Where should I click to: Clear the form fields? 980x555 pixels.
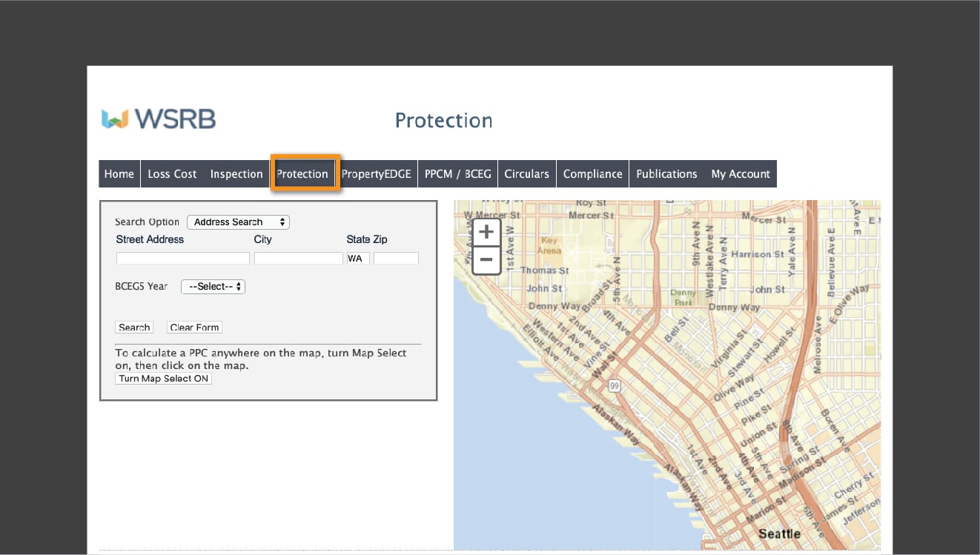click(x=194, y=327)
